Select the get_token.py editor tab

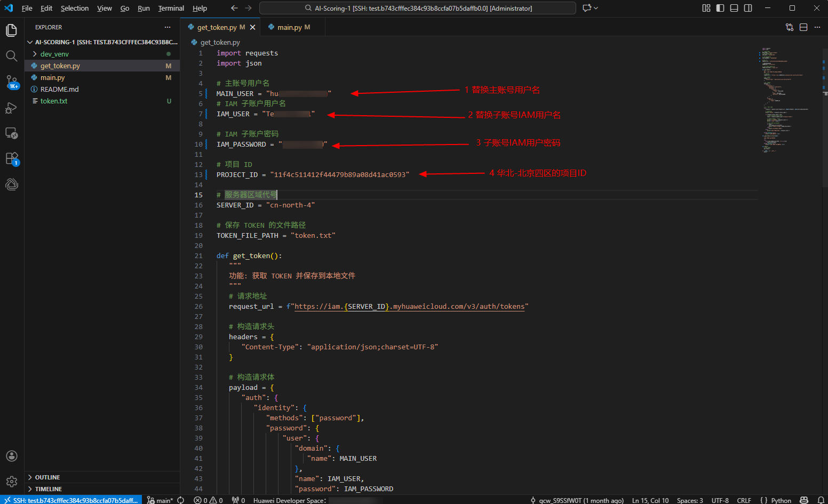[x=220, y=27]
